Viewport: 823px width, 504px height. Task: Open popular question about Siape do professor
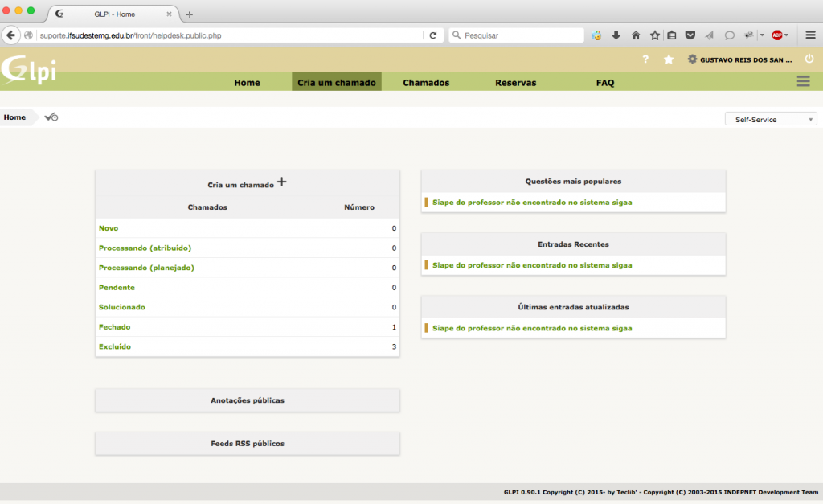532,203
